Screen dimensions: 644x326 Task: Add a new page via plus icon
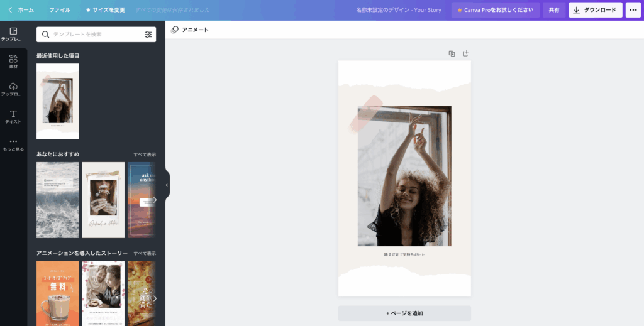point(465,53)
